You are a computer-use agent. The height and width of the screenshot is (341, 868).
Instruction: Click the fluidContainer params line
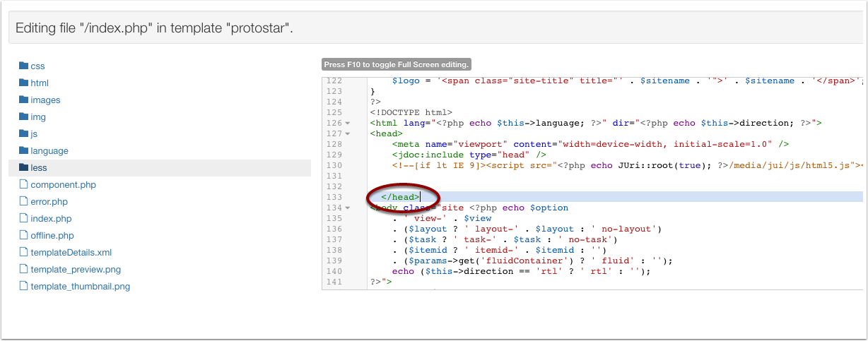(532, 261)
